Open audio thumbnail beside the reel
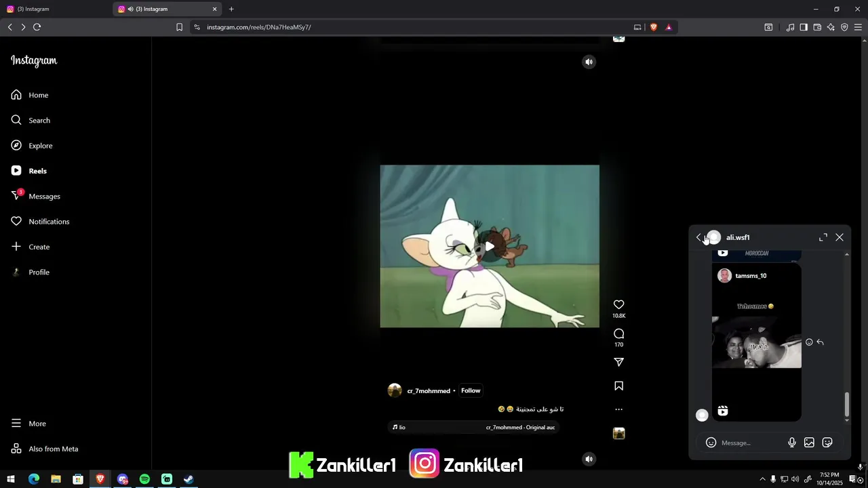The width and height of the screenshot is (868, 488). (618, 434)
